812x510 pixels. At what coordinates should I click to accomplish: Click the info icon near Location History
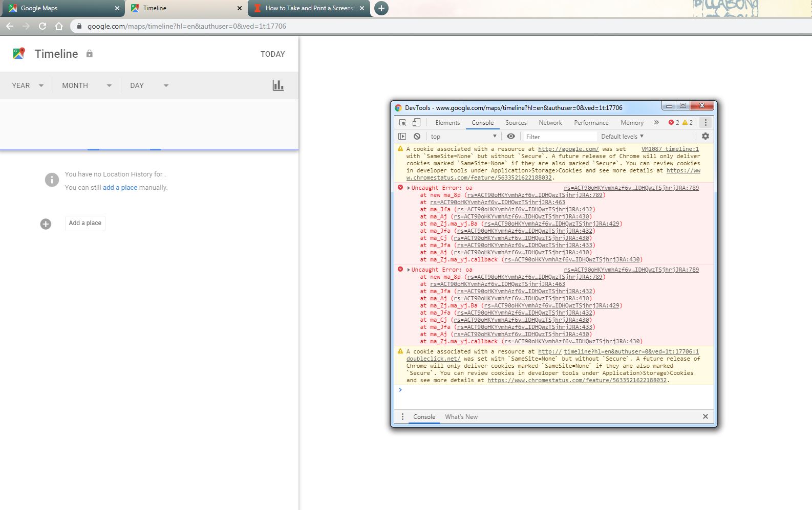(52, 180)
